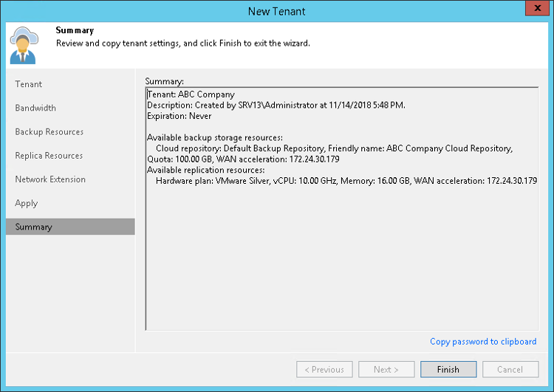Select the highlighted Summary step
The image size is (554, 392).
tap(34, 227)
